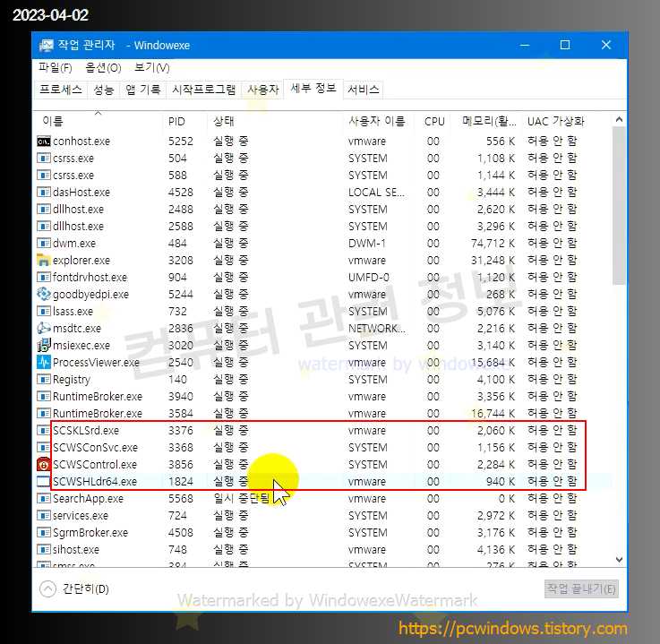Switch to the 시작프로그램 tab
660x644 pixels.
203,90
